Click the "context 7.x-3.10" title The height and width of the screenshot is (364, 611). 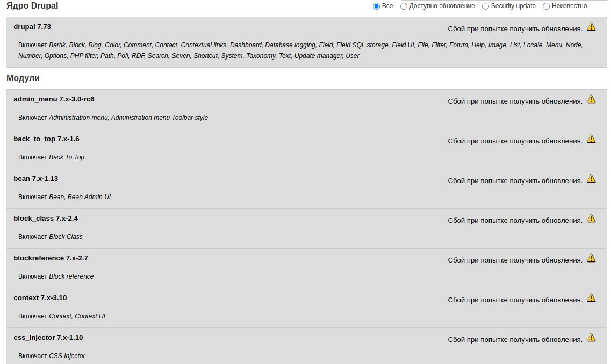40,298
